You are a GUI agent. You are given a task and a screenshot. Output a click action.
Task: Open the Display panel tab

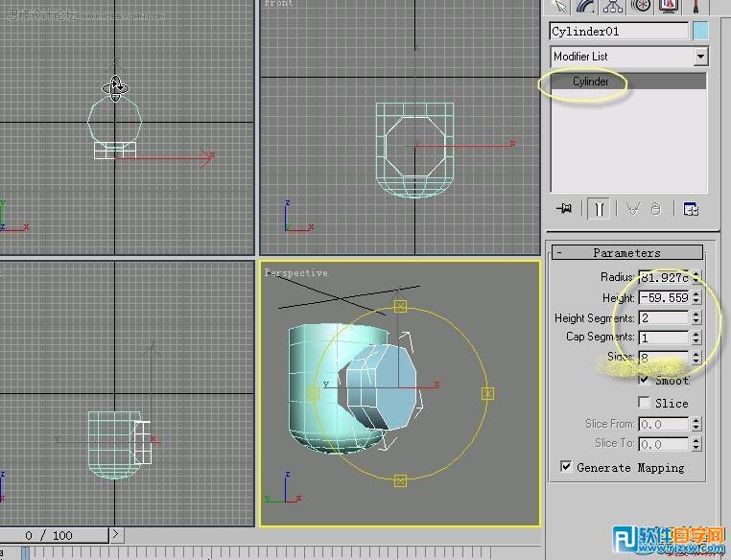click(668, 6)
